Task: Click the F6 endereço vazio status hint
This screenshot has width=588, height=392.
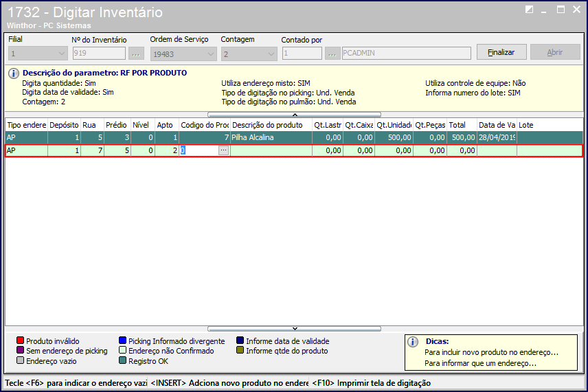Action: coord(76,383)
